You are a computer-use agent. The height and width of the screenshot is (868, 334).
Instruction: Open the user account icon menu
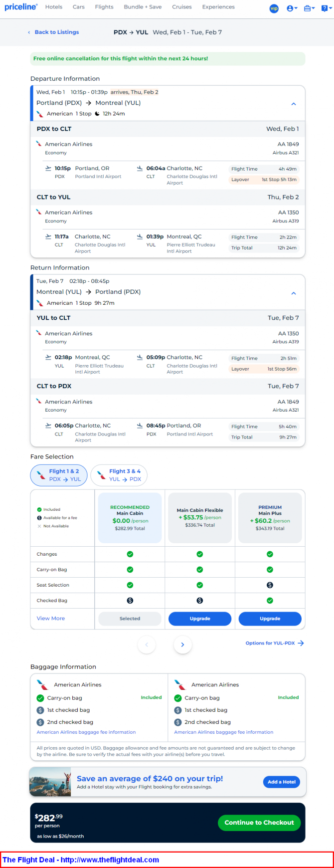point(292,8)
